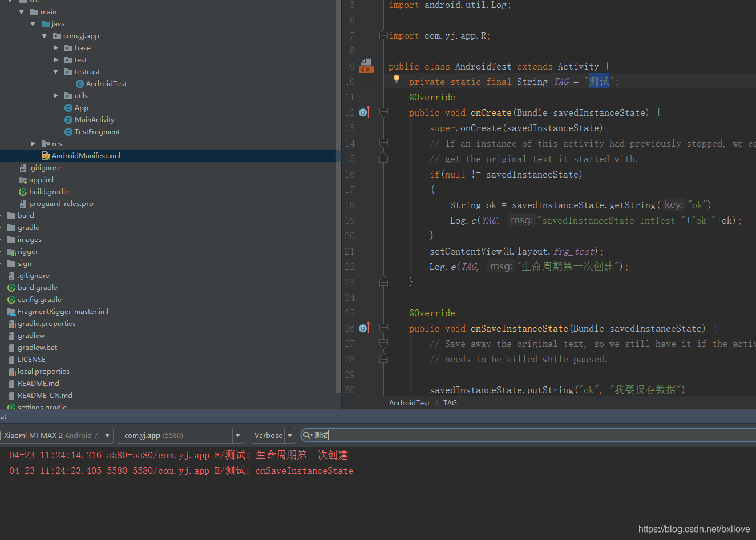The width and height of the screenshot is (756, 540).
Task: Open TestFragment class file
Action: 97,131
